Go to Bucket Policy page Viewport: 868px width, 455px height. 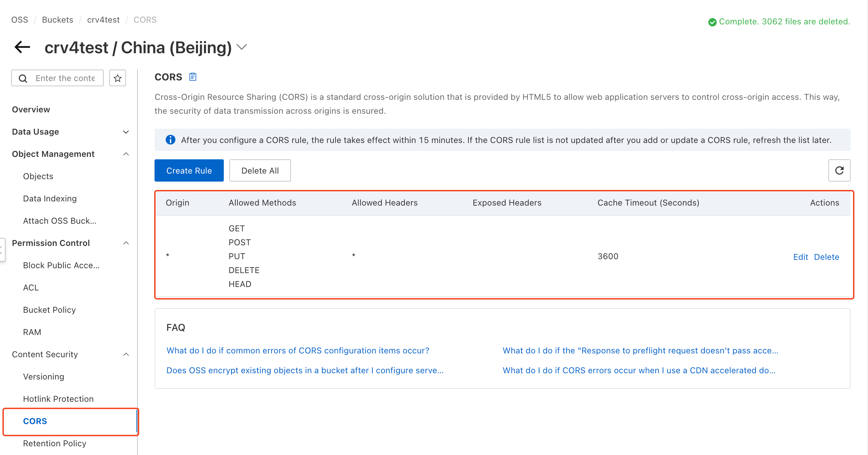tap(49, 310)
